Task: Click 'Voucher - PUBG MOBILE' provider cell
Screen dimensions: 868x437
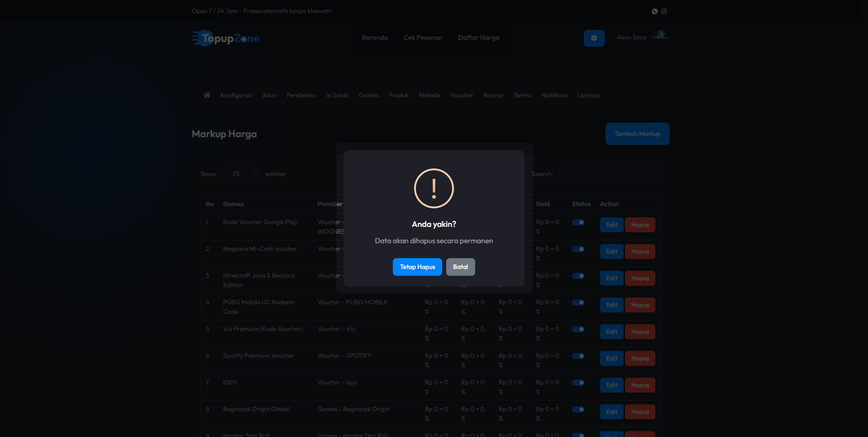Action: [352, 302]
